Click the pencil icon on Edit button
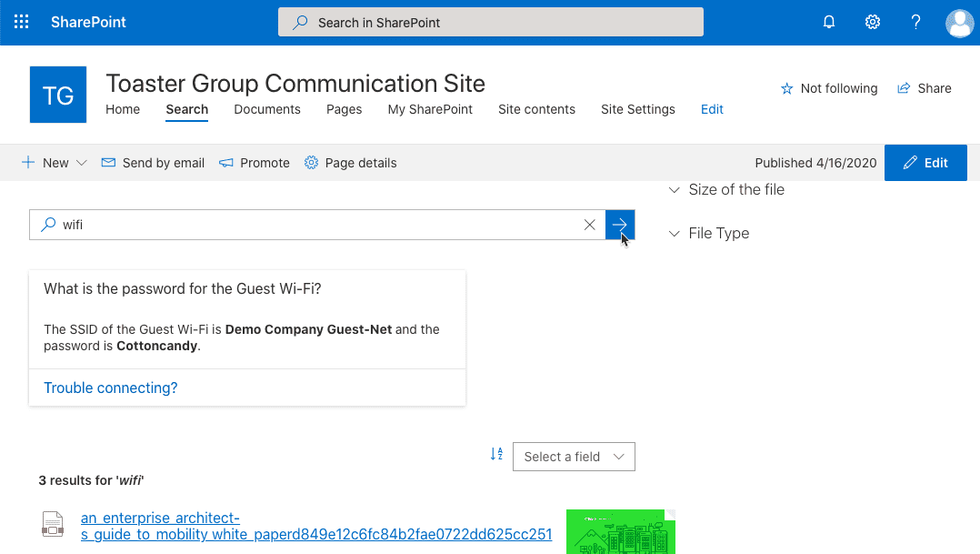This screenshot has height=554, width=980. [911, 163]
